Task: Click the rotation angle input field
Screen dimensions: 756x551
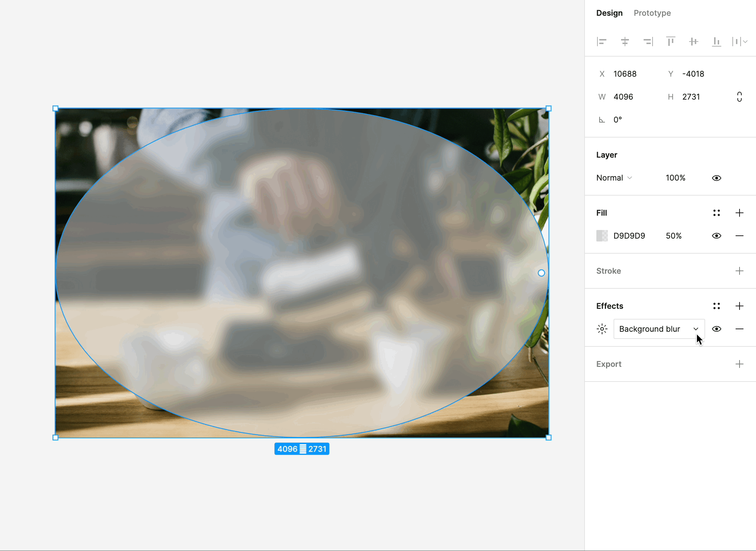Action: pyautogui.click(x=625, y=120)
